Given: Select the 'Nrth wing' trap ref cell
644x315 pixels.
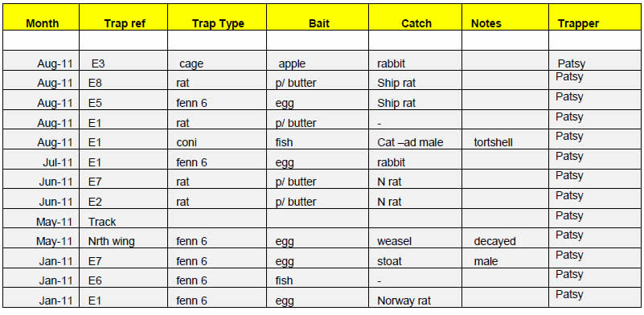Looking at the screenshot, I should [x=124, y=238].
